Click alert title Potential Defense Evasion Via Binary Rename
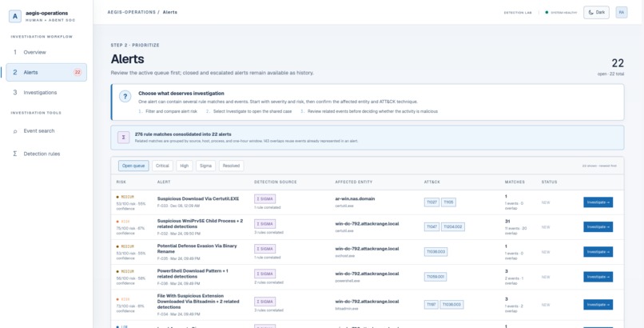Image resolution: width=644 pixels, height=328 pixels. click(197, 249)
